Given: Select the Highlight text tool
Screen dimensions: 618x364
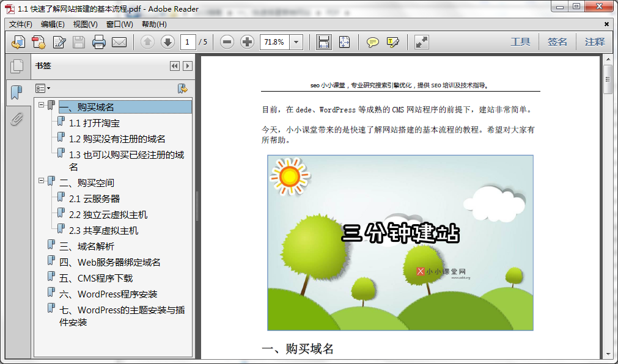Looking at the screenshot, I should [393, 42].
